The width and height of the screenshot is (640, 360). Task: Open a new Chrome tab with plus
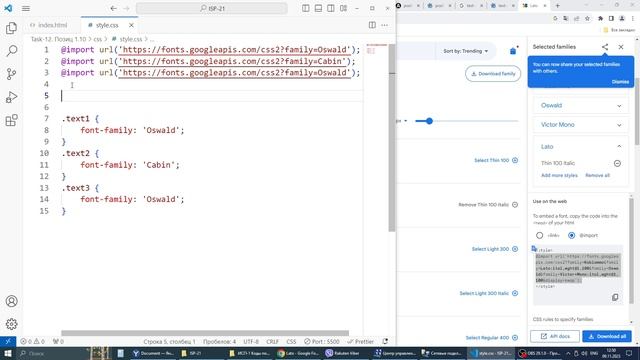558,6
